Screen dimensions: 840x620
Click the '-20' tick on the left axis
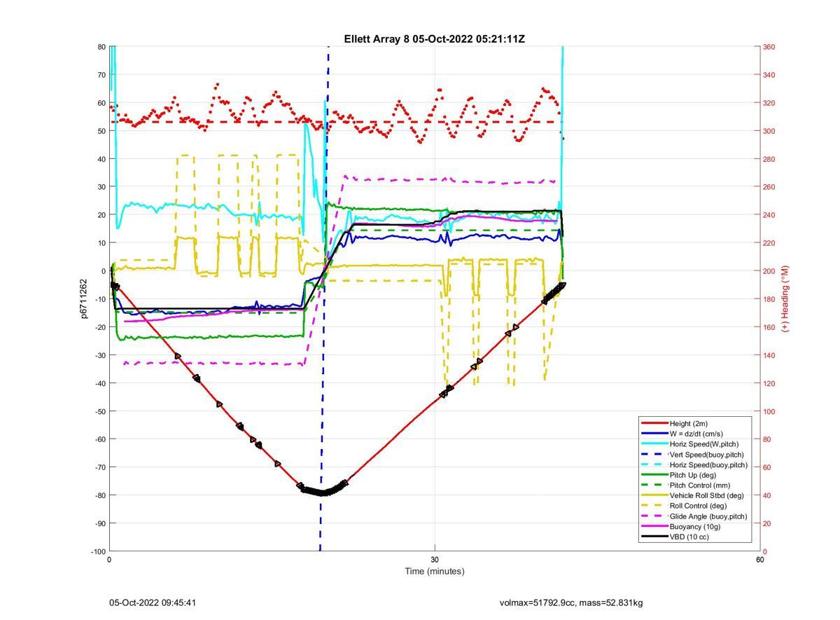pyautogui.click(x=99, y=327)
